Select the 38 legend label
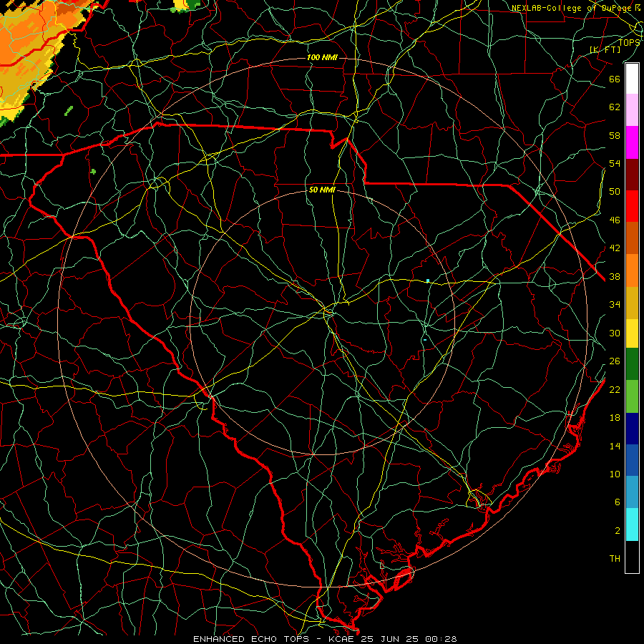This screenshot has width=644, height=644. point(615,277)
